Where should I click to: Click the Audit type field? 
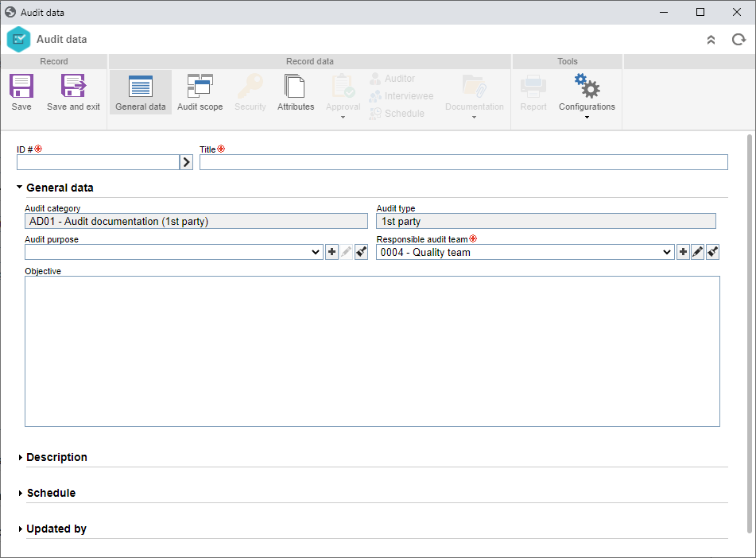(546, 221)
